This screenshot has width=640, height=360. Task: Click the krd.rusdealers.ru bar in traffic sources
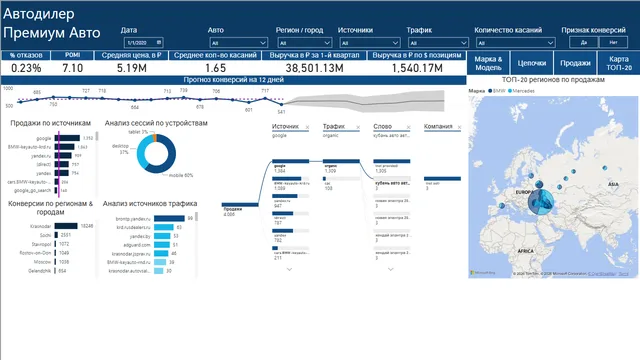pyautogui.click(x=164, y=227)
